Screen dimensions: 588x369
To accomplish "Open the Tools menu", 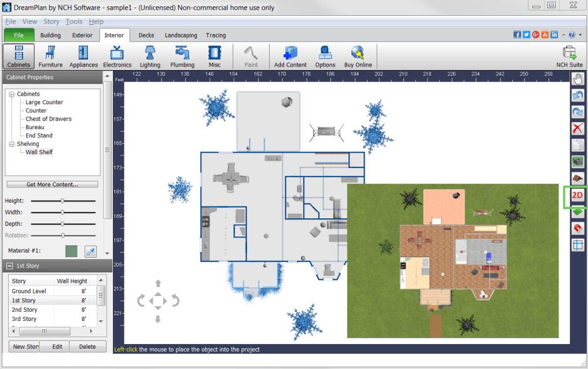I will [x=73, y=21].
